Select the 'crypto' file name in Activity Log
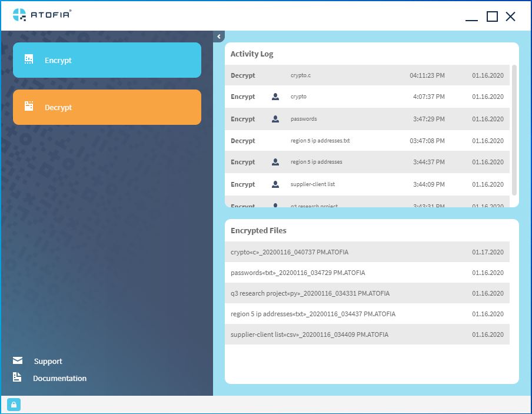 [x=298, y=97]
